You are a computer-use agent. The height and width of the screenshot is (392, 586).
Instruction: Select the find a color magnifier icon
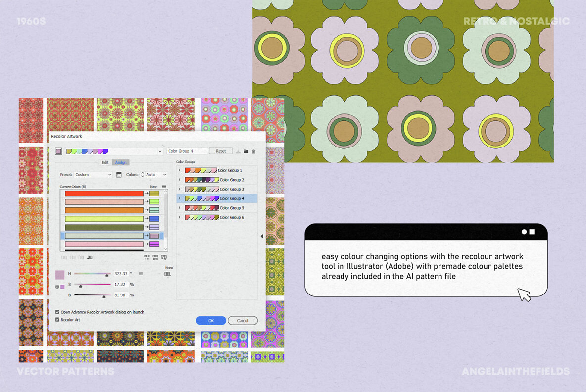(x=165, y=258)
